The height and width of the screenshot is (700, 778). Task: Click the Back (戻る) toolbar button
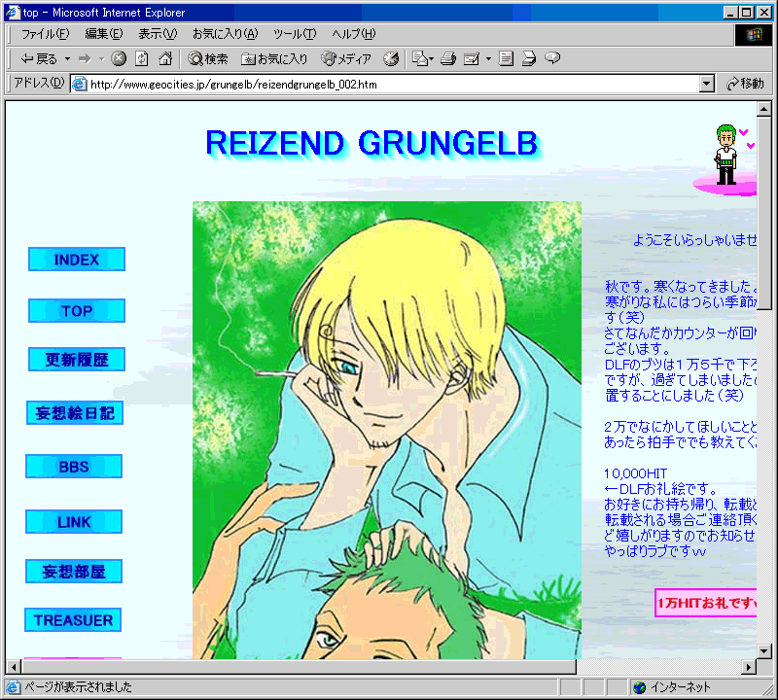(39, 59)
